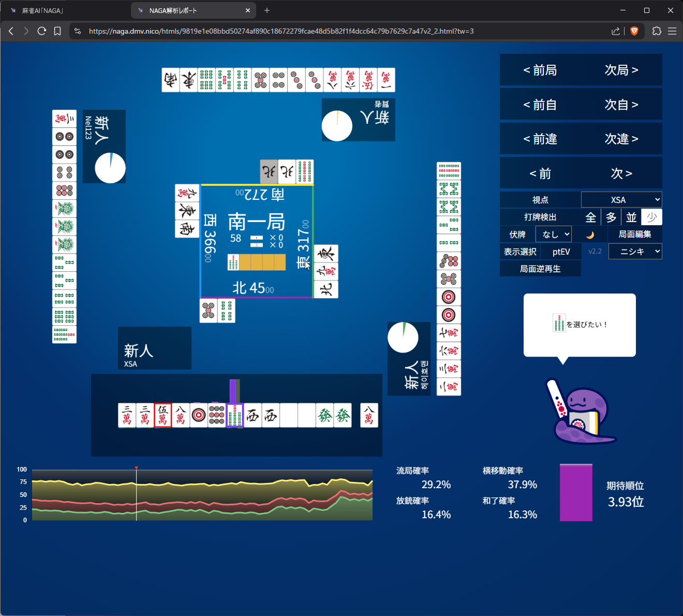Bookmark this page using the bookmark icon

coord(57,31)
